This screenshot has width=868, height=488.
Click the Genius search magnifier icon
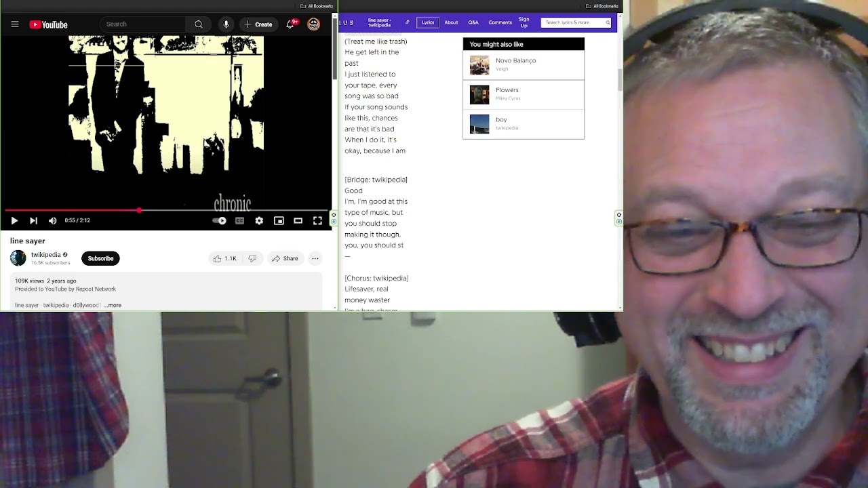(608, 22)
